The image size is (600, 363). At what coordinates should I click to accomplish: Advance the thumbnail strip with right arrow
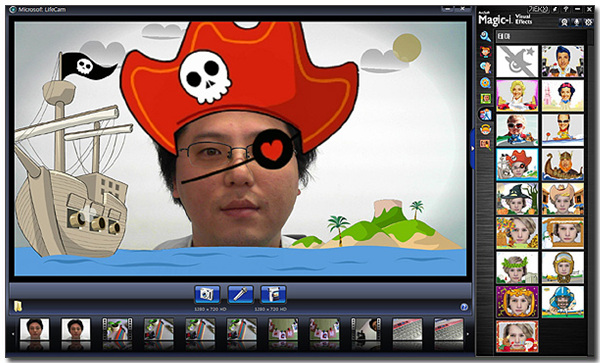[x=468, y=334]
